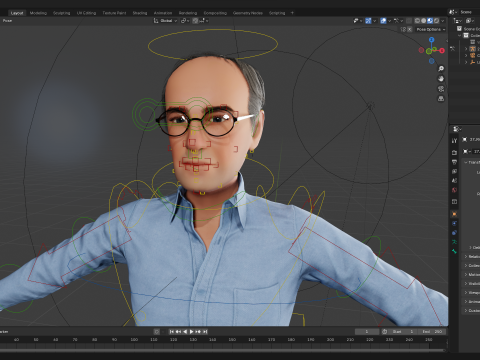This screenshot has width=480, height=360.
Task: Toggle X-axis mirror next to Pose Options
Action: click(410, 29)
